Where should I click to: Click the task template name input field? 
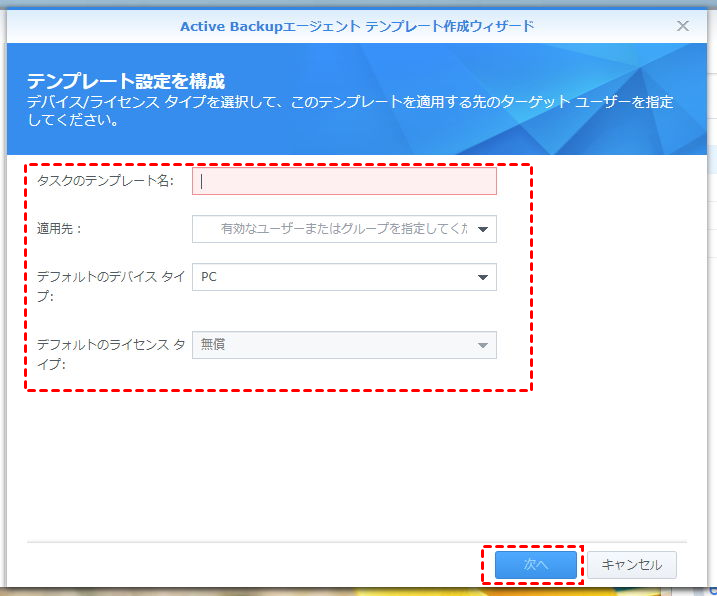tap(344, 181)
